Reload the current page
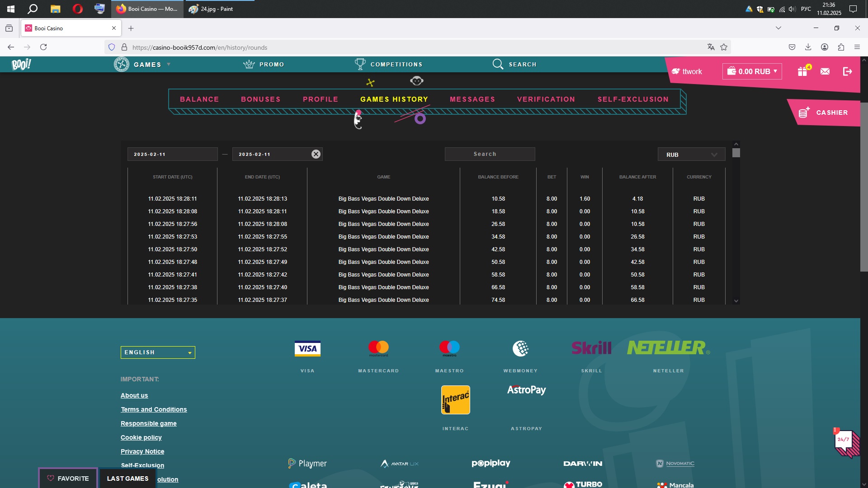Image resolution: width=868 pixels, height=488 pixels. click(x=43, y=47)
